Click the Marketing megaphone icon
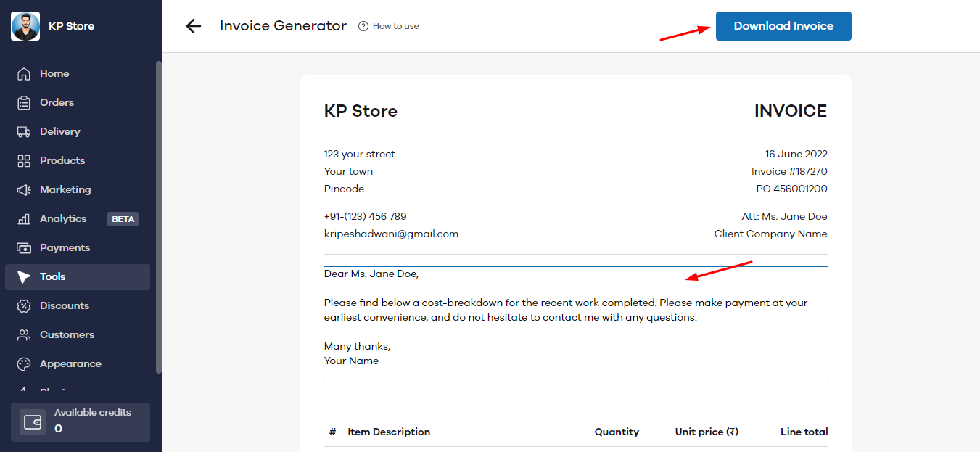The height and width of the screenshot is (452, 980). pyautogui.click(x=24, y=190)
